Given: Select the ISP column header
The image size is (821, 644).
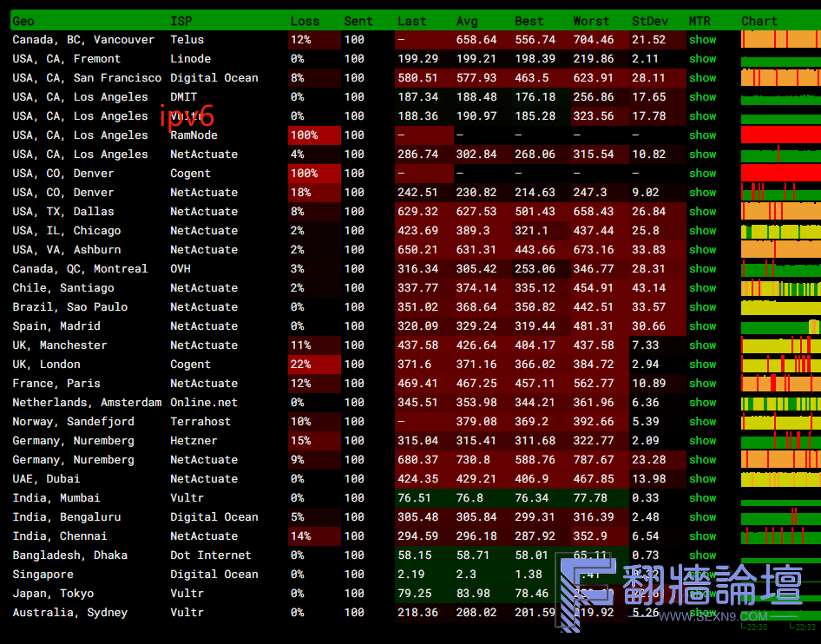Looking at the screenshot, I should coord(181,21).
